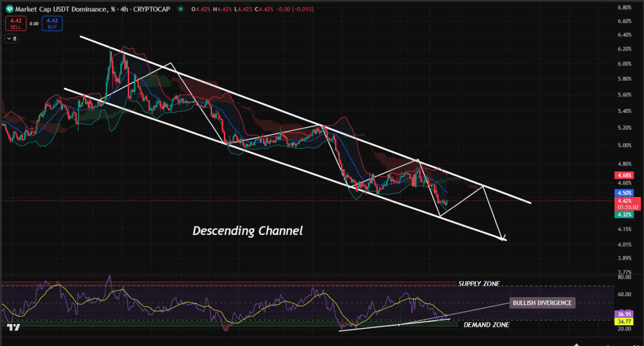Click the 20.00 RSI axis tick
Viewport: 644px width, 346px height.
pos(624,329)
